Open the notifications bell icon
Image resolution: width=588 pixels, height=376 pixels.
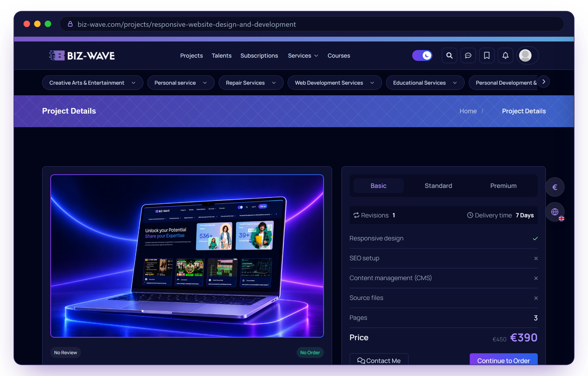[x=505, y=55]
